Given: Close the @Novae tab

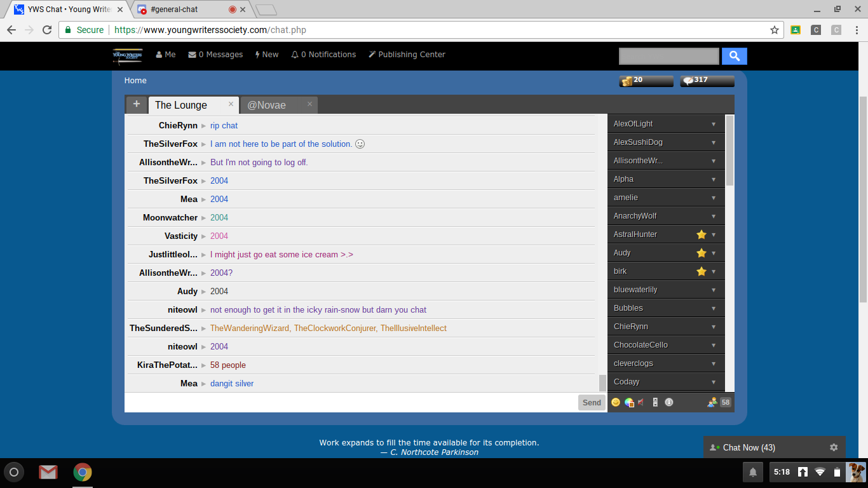Looking at the screenshot, I should (x=309, y=104).
